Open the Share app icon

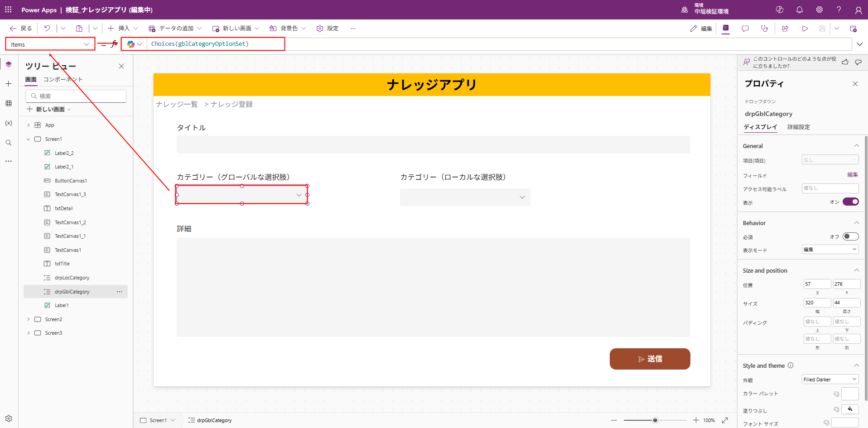(785, 29)
